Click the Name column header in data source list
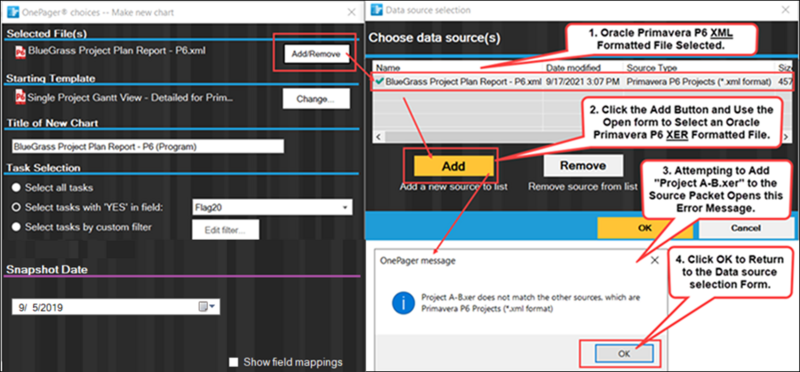This screenshot has width=800, height=372. click(x=388, y=67)
